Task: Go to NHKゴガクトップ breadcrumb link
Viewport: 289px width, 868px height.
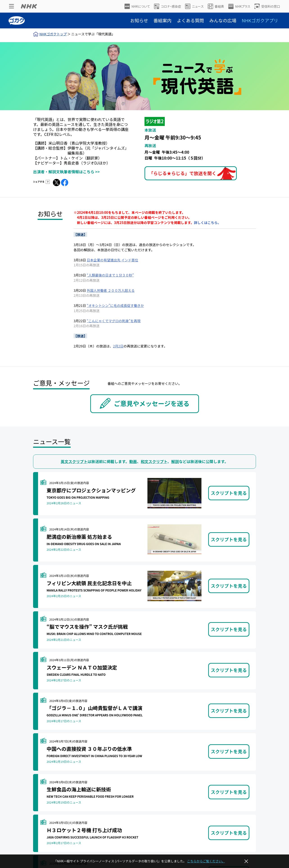Action: (53, 34)
